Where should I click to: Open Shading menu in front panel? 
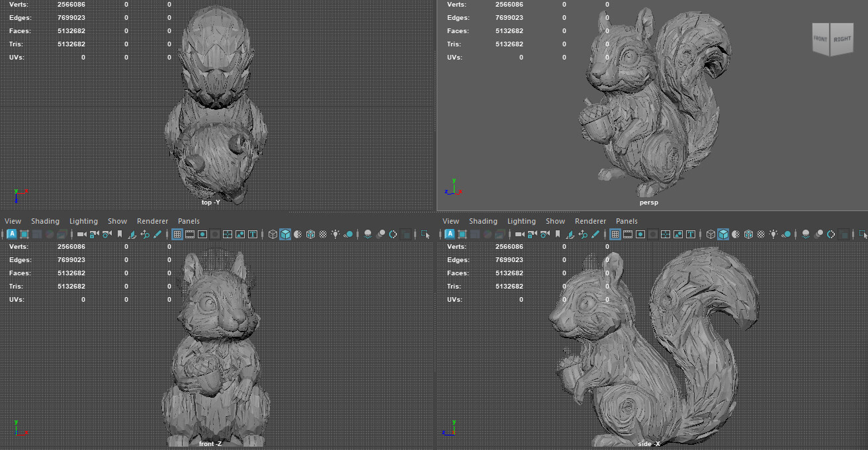tap(45, 221)
